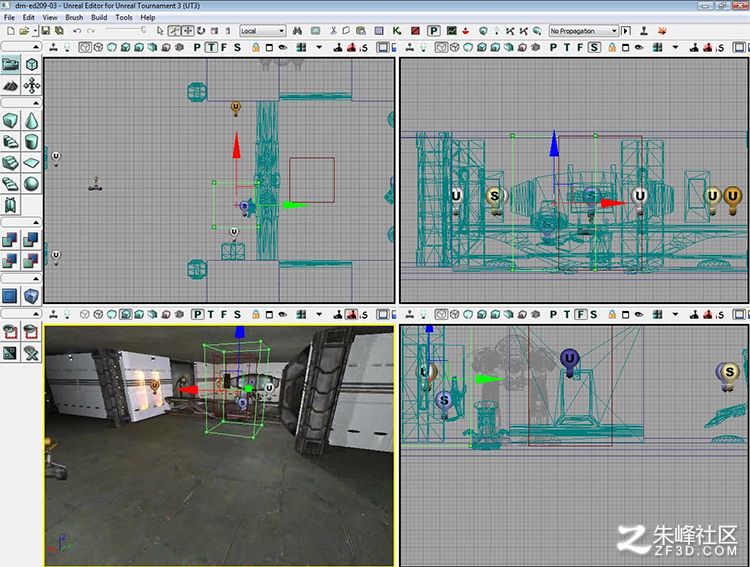750x567 pixels.
Task: Click the new map document button
Action: click(x=11, y=31)
